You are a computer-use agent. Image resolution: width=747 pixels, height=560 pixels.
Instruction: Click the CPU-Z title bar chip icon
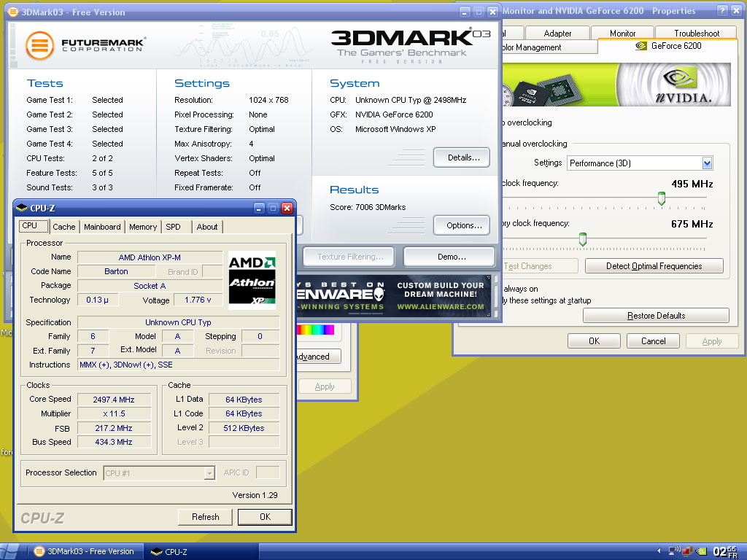click(21, 208)
